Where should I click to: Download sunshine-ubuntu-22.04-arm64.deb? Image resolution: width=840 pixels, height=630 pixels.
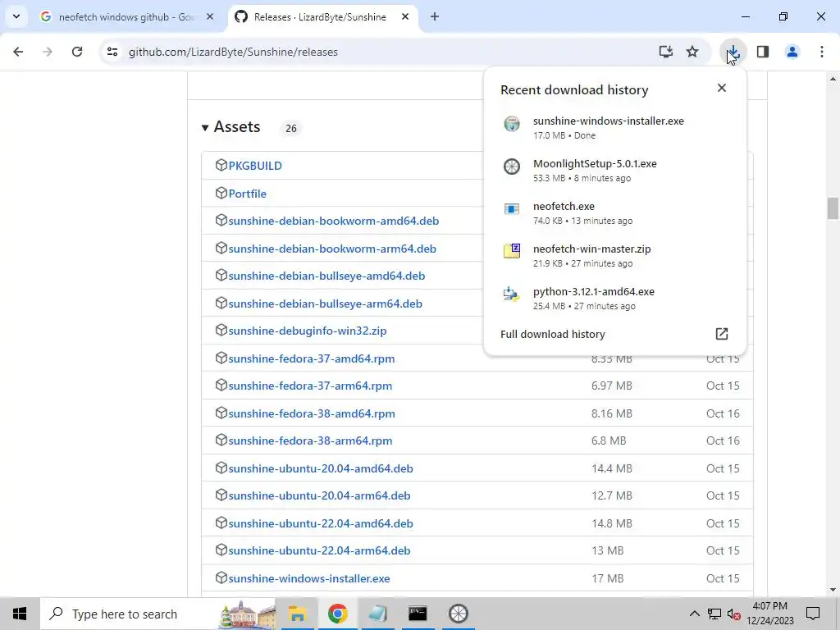click(x=319, y=551)
